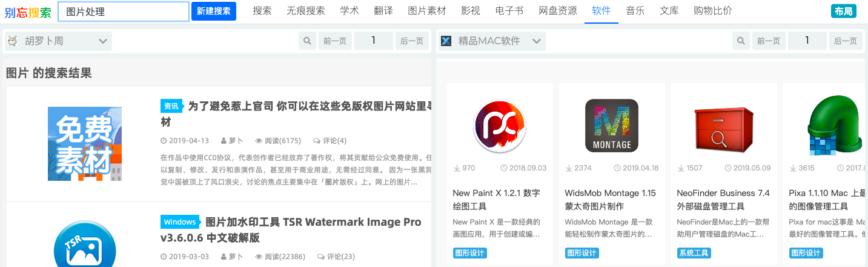This screenshot has width=868, height=267.
Task: Click the 胡萝卜周 site icon
Action: [x=12, y=41]
